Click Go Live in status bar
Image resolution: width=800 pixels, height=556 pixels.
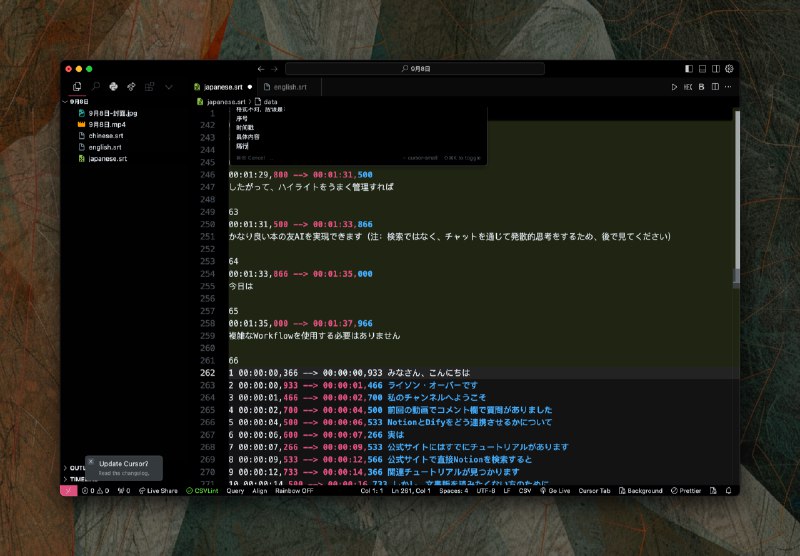555,491
